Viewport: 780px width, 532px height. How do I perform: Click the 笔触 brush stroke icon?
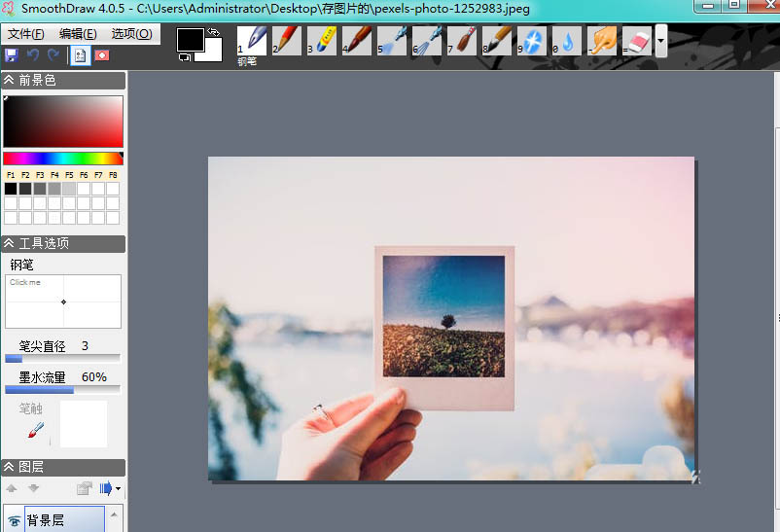pos(35,430)
